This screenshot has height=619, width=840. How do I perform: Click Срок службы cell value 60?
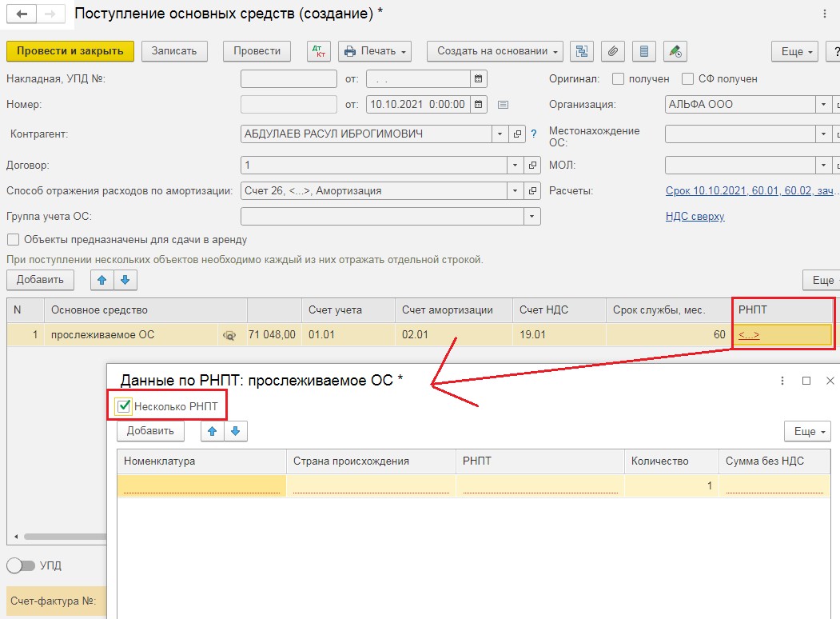click(x=669, y=335)
